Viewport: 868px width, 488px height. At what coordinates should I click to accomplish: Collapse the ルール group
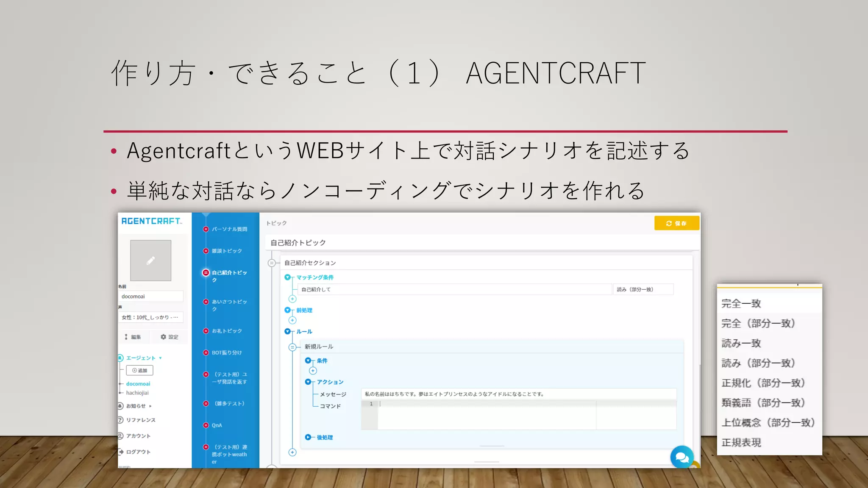click(x=288, y=331)
